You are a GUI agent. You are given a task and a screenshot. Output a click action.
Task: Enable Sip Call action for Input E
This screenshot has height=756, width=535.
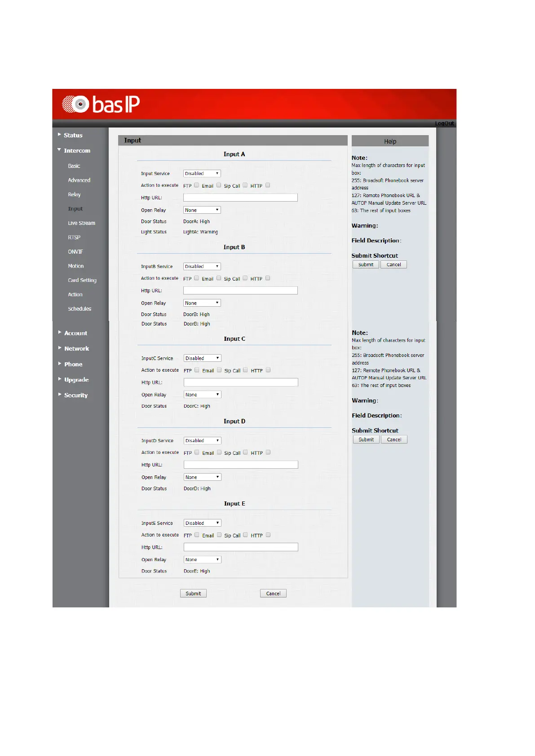coord(245,535)
